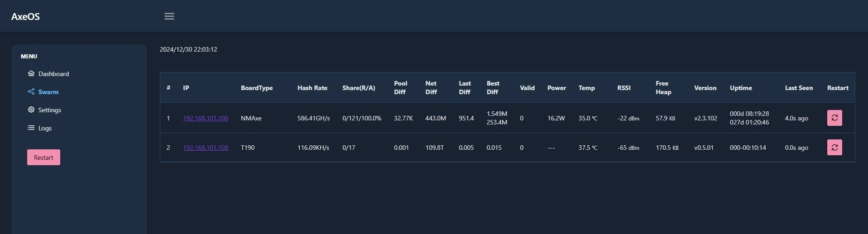Click the BoardType column header
Image resolution: width=868 pixels, height=234 pixels.
[257, 88]
